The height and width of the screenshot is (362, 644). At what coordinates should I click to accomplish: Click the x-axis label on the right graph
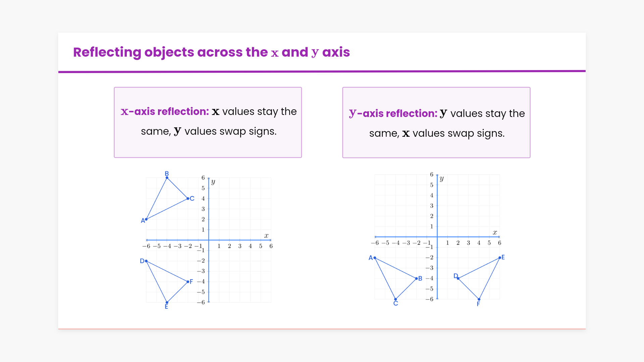pyautogui.click(x=495, y=232)
